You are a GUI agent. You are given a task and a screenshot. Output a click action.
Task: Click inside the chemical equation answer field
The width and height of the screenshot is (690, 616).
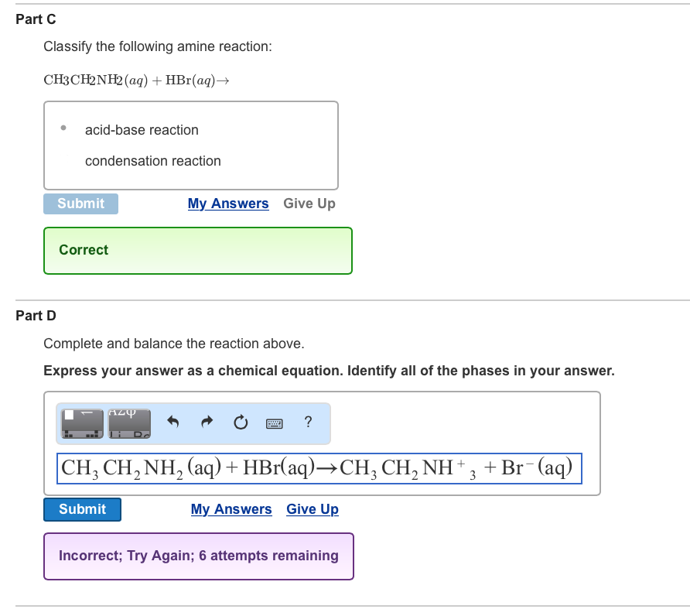319,467
